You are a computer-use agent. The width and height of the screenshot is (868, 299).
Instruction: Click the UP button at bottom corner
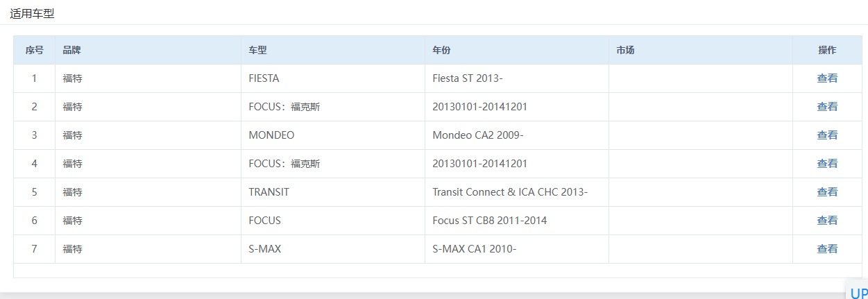click(x=858, y=293)
